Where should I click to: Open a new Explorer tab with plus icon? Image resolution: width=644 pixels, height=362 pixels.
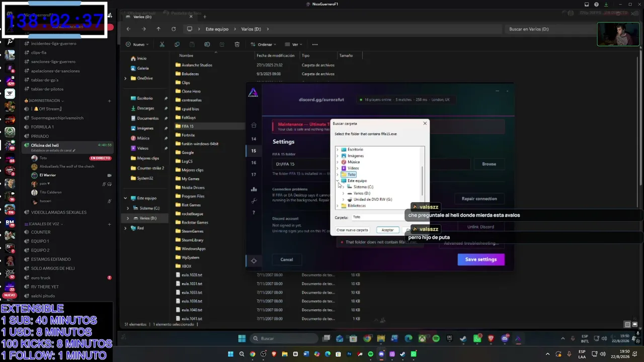[x=205, y=17]
